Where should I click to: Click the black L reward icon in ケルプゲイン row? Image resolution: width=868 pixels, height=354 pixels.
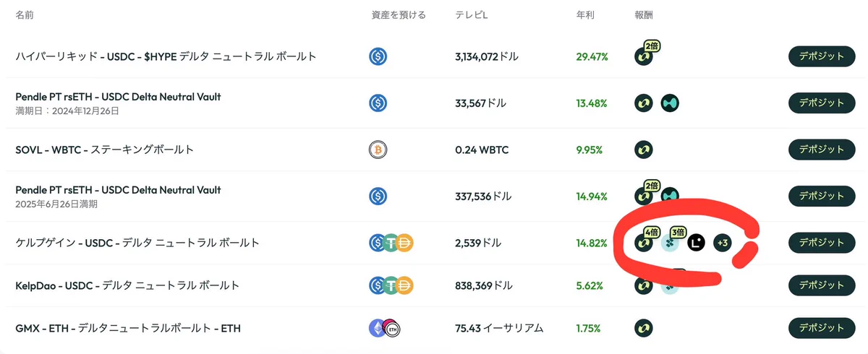pos(696,243)
